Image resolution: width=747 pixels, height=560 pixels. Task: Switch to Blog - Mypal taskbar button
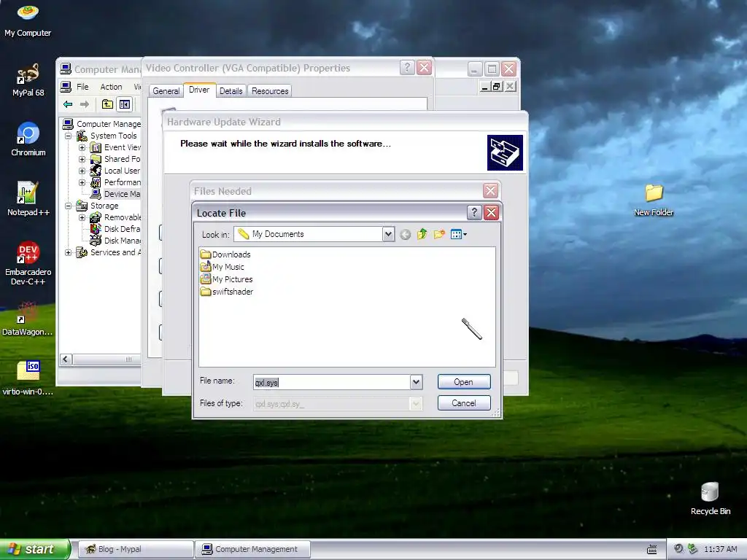(x=136, y=549)
